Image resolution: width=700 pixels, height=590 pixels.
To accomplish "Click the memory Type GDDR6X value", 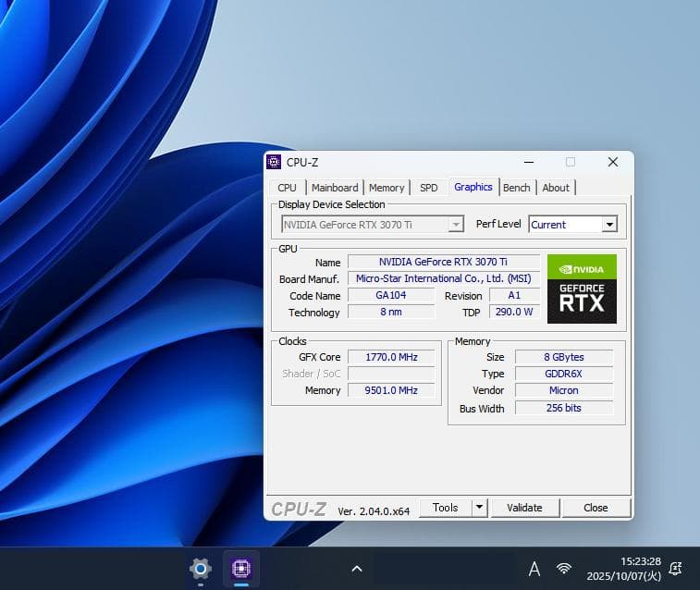I will 564,374.
